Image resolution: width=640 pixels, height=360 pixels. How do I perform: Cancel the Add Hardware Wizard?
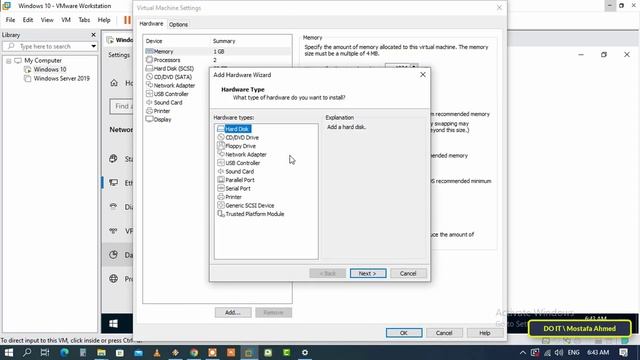coord(408,273)
